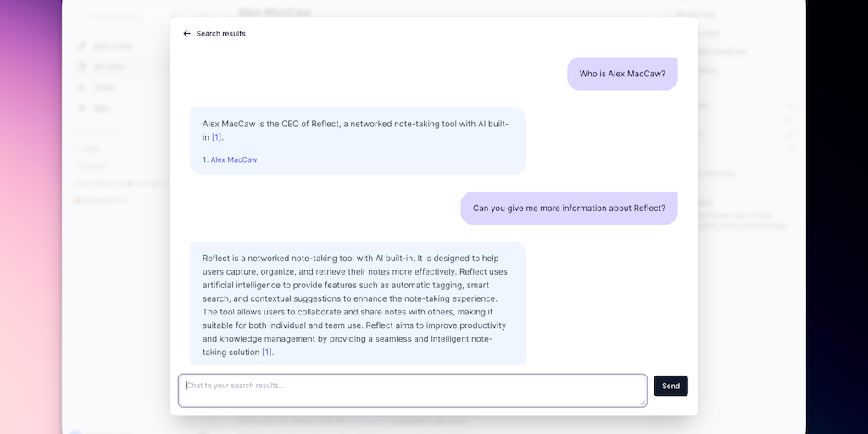Screen dimensions: 868x434
Task: Open Tasks icon in blurred sidebar
Action: 82,87
